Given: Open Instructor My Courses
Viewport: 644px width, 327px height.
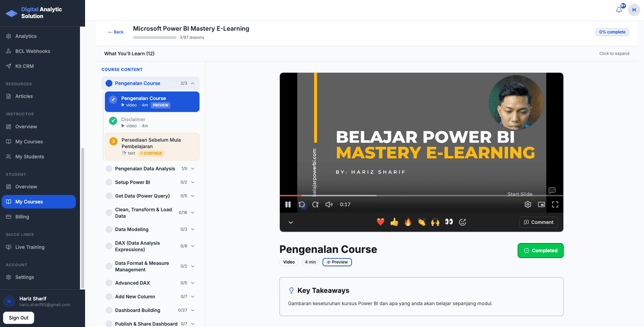Looking at the screenshot, I should tap(39, 142).
